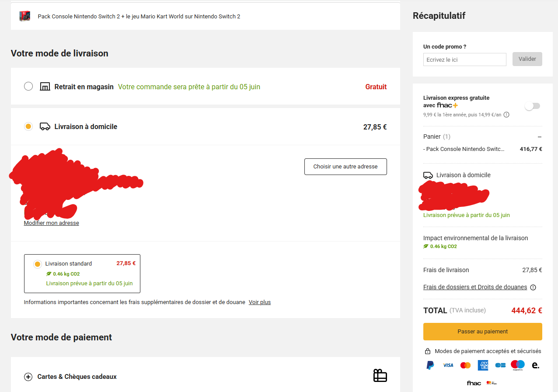Click the Maestro payment logo
The height and width of the screenshot is (392, 558).
[x=518, y=365]
